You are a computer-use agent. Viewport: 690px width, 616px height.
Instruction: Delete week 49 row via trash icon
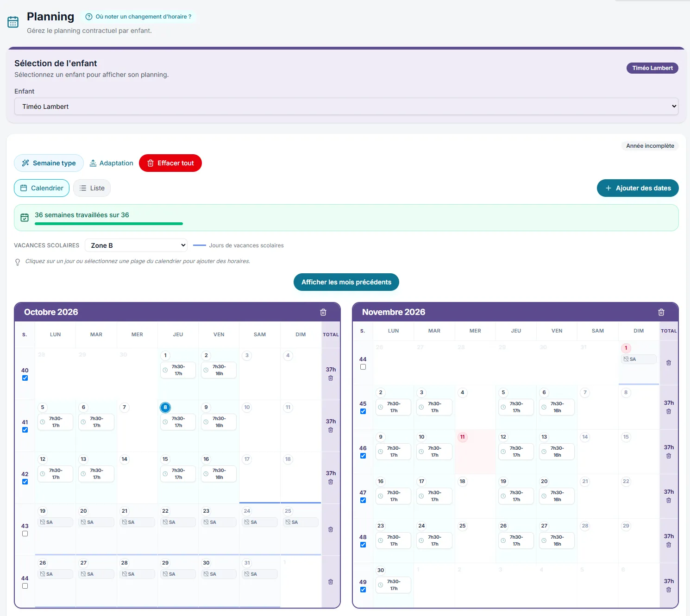coord(669,590)
